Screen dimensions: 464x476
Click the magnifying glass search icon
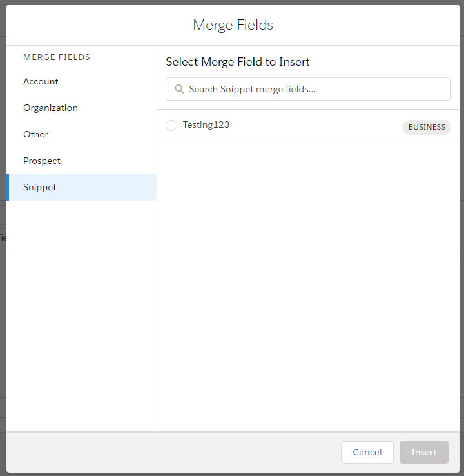pyautogui.click(x=179, y=89)
